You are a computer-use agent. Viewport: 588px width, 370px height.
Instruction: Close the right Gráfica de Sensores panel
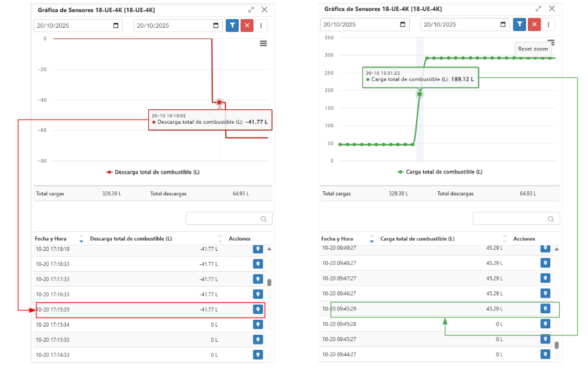552,9
